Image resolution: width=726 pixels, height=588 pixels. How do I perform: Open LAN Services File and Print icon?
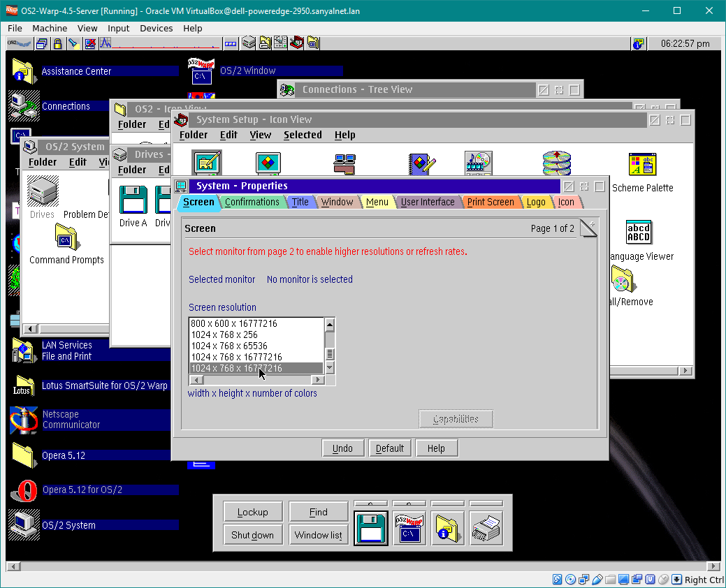coord(23,350)
